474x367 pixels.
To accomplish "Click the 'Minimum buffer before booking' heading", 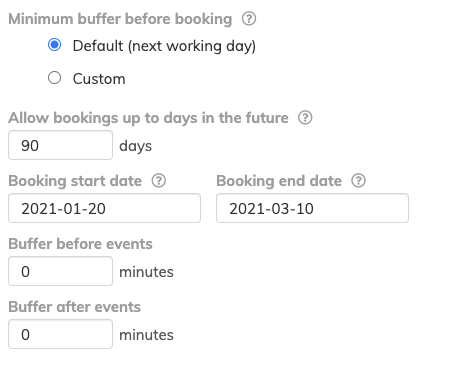I will tap(120, 19).
